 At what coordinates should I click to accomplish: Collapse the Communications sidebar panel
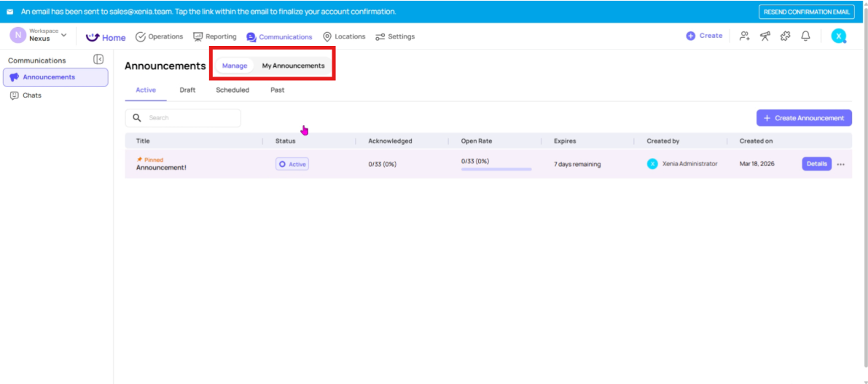pos(98,60)
